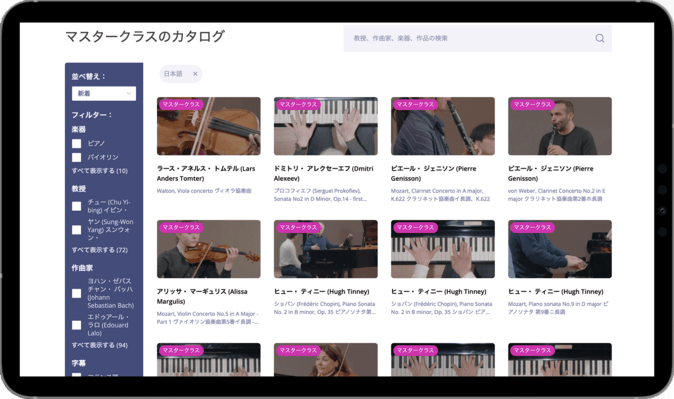
Task: Check the Edouard Lalo composer filter
Action: click(x=77, y=325)
